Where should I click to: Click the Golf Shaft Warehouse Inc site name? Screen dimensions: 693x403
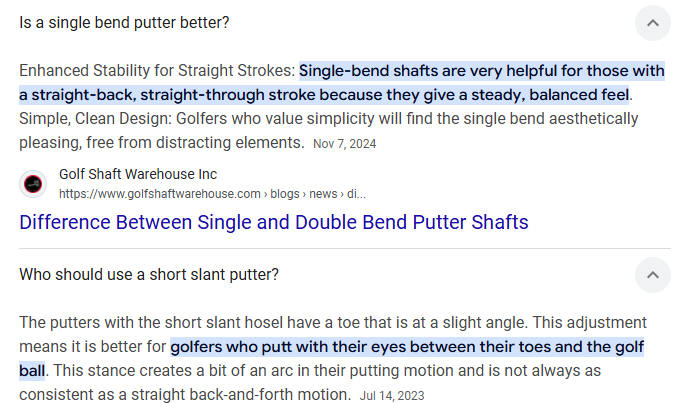coord(138,174)
